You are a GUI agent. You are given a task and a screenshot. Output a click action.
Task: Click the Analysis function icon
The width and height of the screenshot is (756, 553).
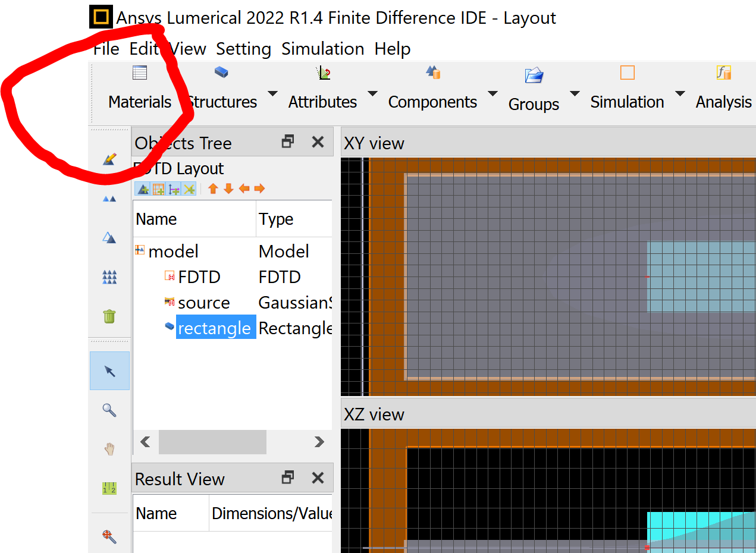point(724,73)
